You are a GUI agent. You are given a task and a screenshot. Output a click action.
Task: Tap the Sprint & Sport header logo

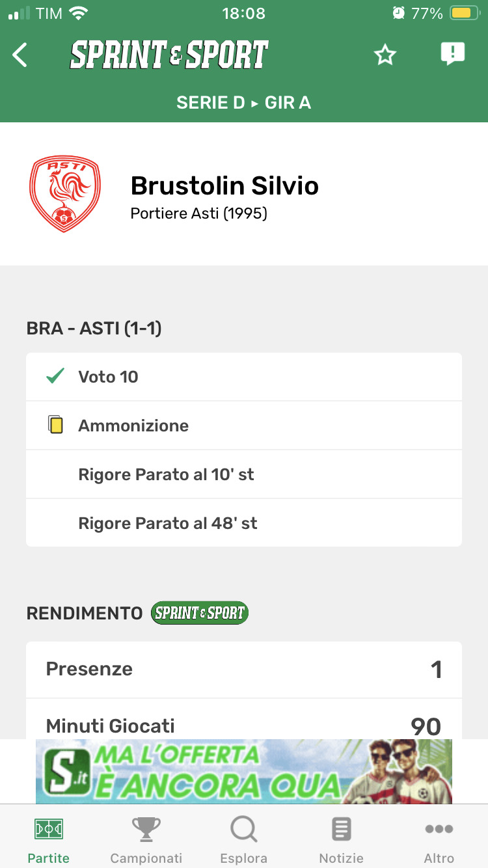tap(169, 55)
